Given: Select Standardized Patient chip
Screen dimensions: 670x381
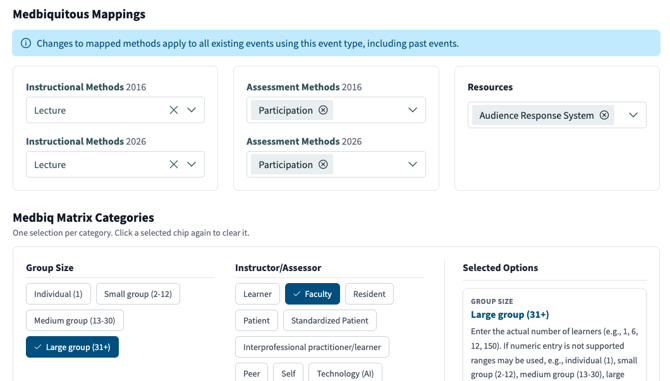Looking at the screenshot, I should [329, 320].
